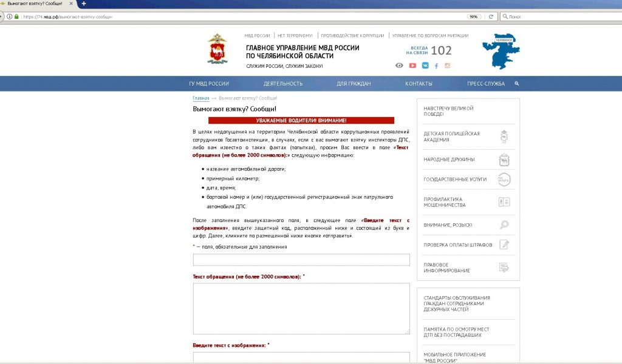Image resolution: width=622 pixels, height=364 pixels.
Task: Click the browser reload button
Action: [491, 16]
